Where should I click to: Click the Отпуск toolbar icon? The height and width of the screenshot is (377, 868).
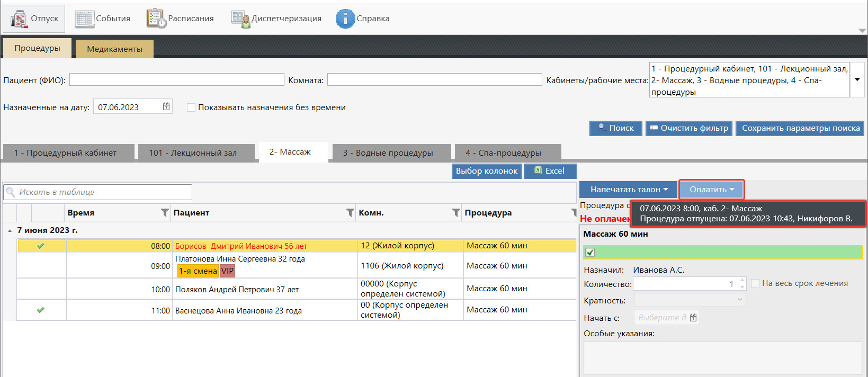coord(19,19)
